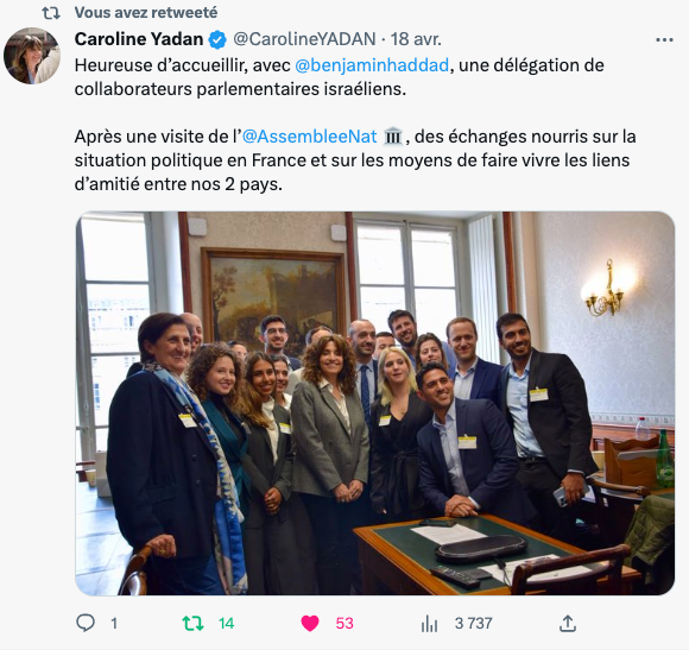
Task: Open the three-dot more options menu
Action: tap(664, 40)
